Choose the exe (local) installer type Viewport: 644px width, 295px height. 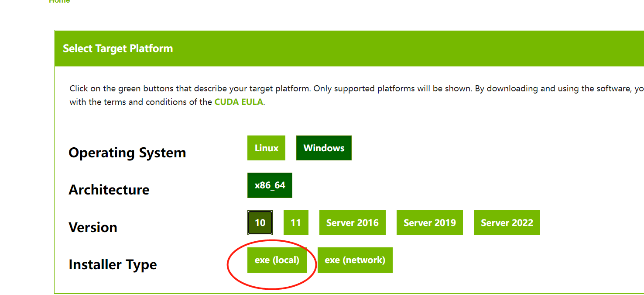click(277, 260)
